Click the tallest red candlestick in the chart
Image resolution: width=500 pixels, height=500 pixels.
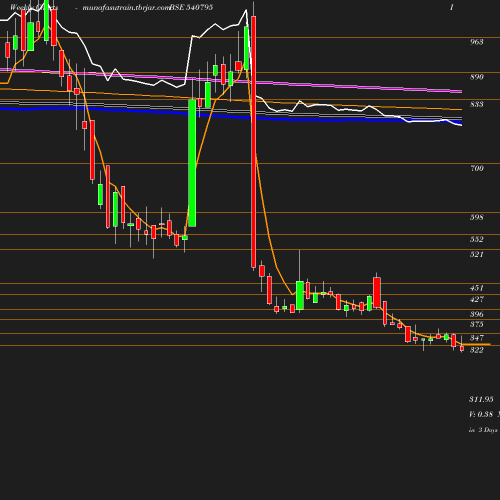(x=254, y=142)
